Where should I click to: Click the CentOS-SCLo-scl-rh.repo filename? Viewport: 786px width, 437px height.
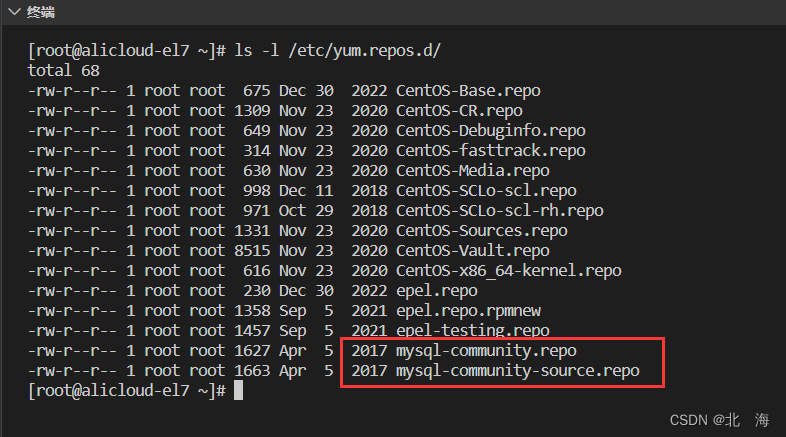[500, 211]
